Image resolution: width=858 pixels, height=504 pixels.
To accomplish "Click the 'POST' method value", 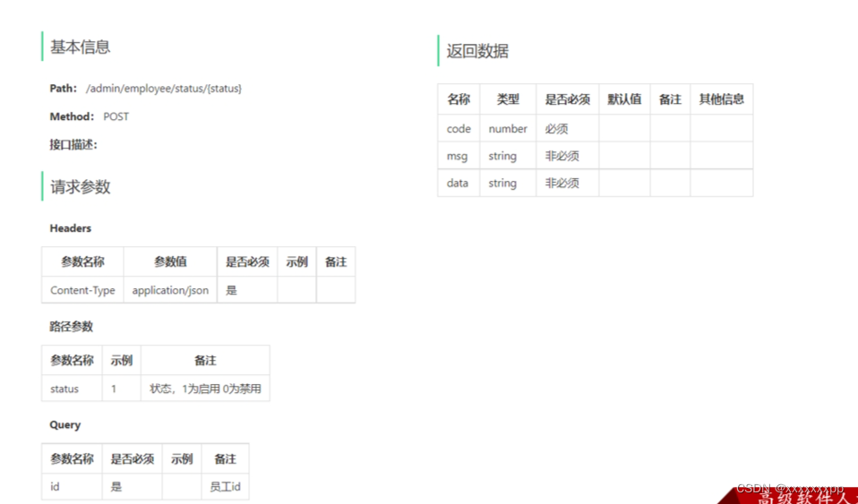I will (x=116, y=116).
